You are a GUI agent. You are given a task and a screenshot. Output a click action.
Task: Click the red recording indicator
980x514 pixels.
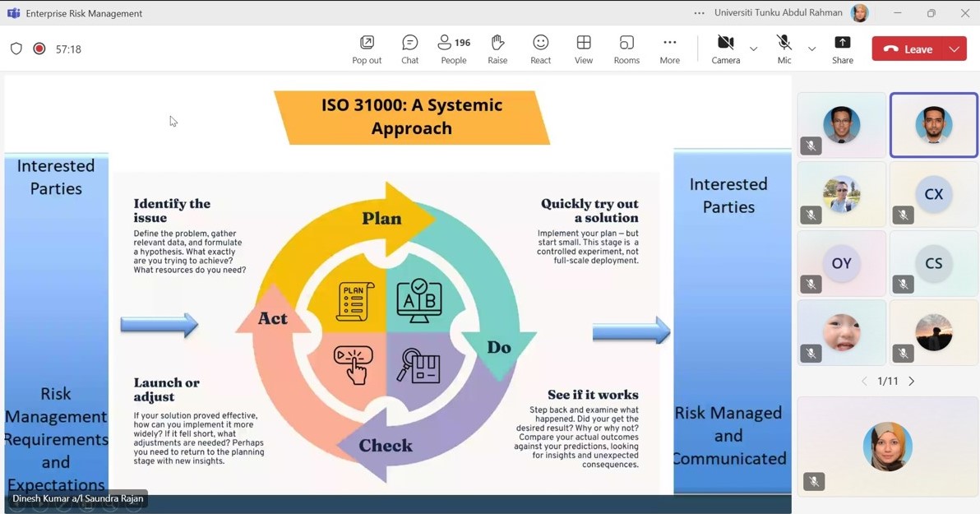(39, 49)
